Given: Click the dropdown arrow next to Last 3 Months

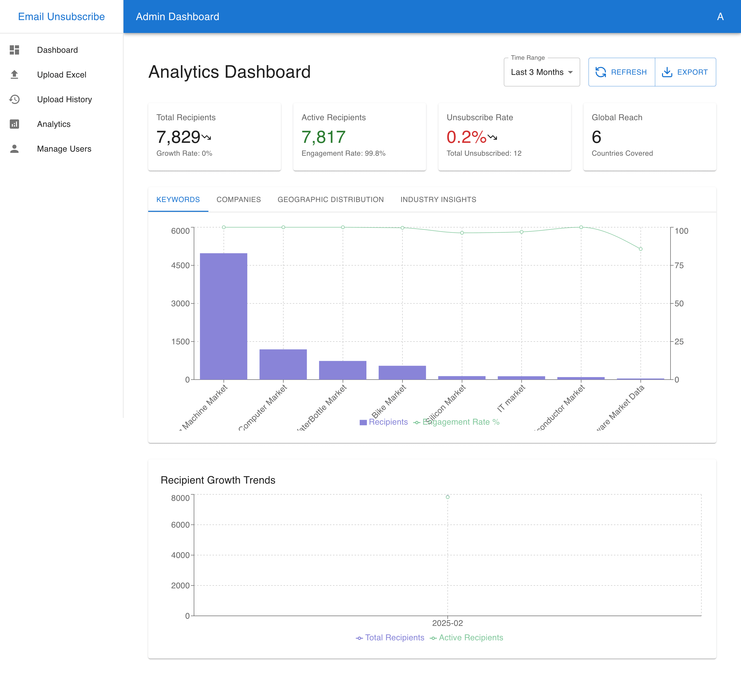Looking at the screenshot, I should point(570,72).
